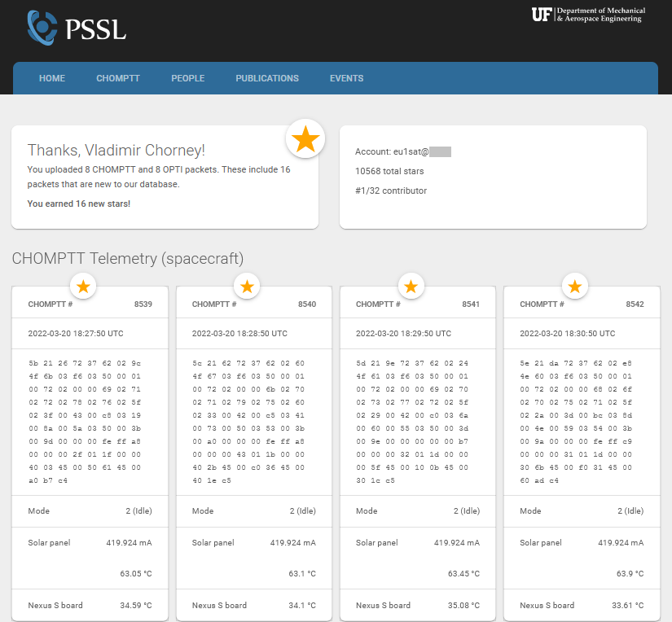Click the 63.45 °C solar panel temperature
The image size is (672, 622).
(463, 574)
